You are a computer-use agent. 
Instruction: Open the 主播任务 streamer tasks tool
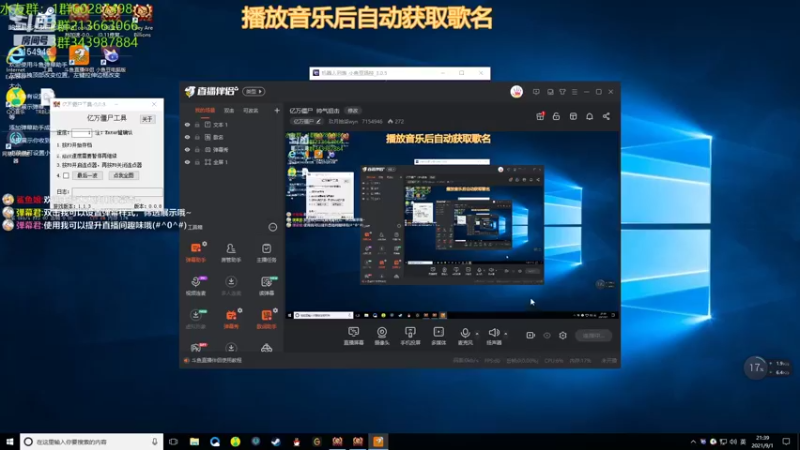[x=266, y=252]
